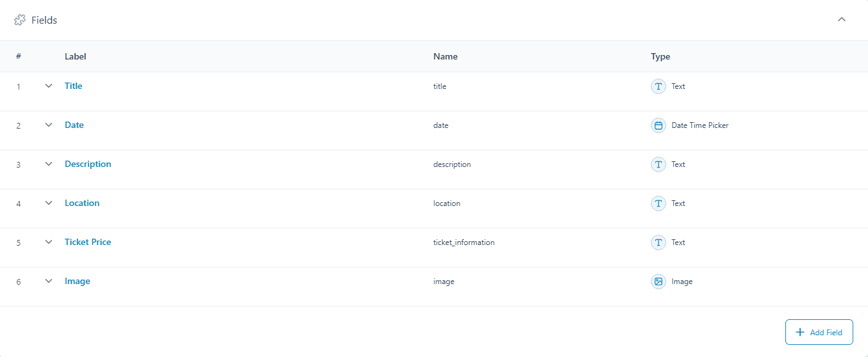Viewport: 868px width, 357px height.
Task: Click the "image" name cell
Action: (x=444, y=282)
